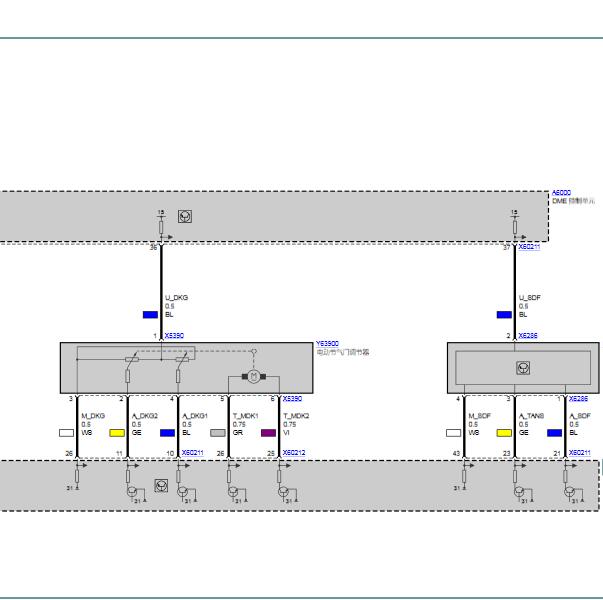
Task: Select the T_MDK1 signal label
Action: [246, 416]
